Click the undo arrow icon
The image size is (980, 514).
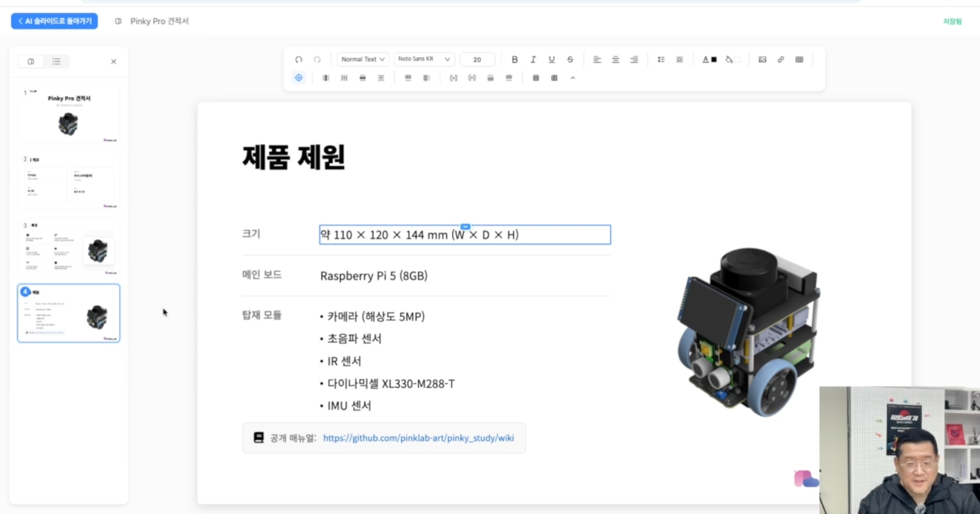(x=299, y=60)
